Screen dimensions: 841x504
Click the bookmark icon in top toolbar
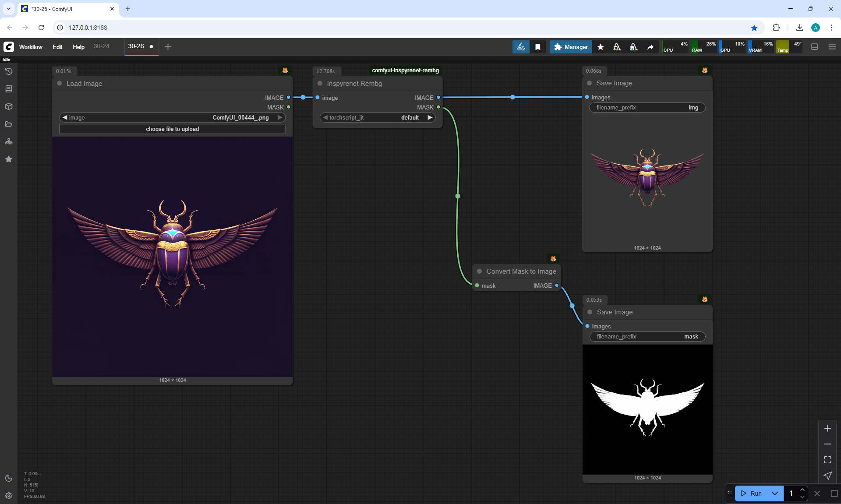pyautogui.click(x=538, y=47)
